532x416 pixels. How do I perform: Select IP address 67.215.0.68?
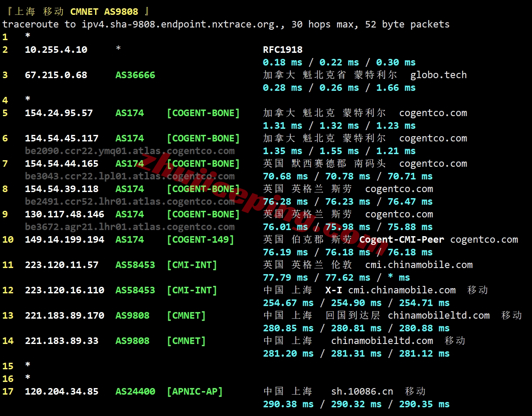[x=56, y=75]
